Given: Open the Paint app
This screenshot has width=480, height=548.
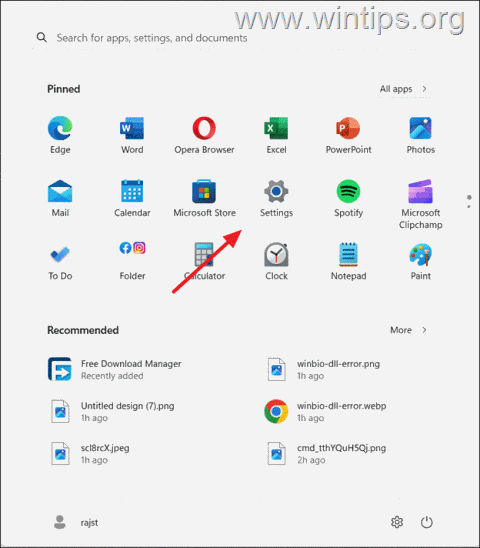Looking at the screenshot, I should pyautogui.click(x=421, y=261).
